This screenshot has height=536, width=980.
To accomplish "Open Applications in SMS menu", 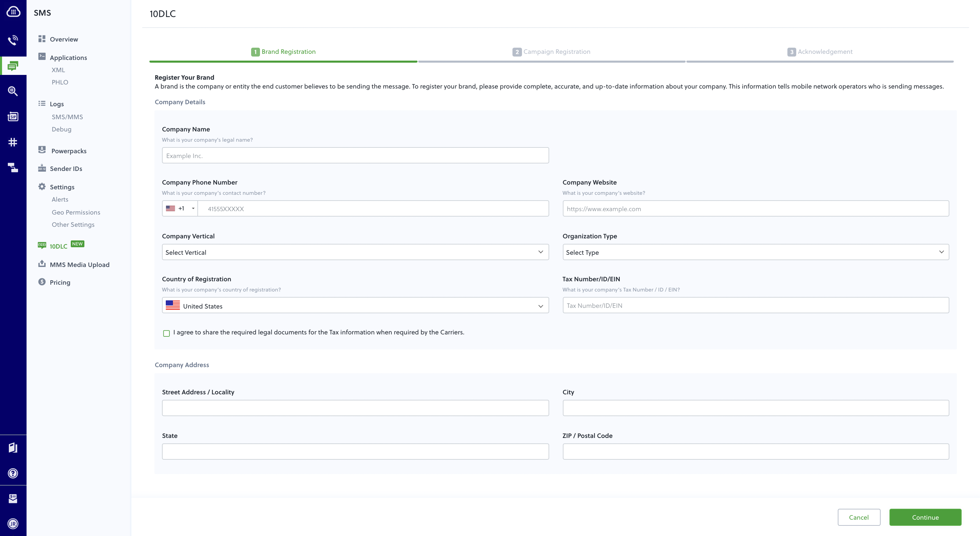I will click(68, 58).
